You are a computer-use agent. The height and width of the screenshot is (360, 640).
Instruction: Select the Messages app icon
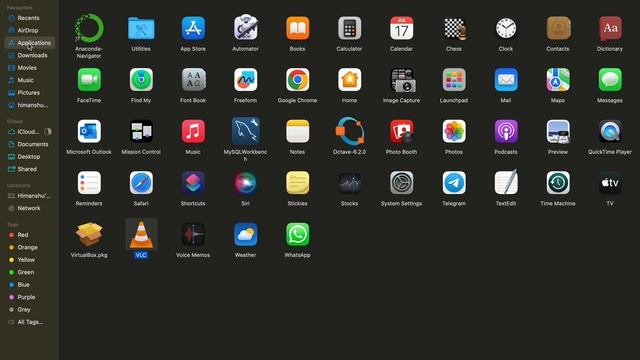pyautogui.click(x=610, y=80)
